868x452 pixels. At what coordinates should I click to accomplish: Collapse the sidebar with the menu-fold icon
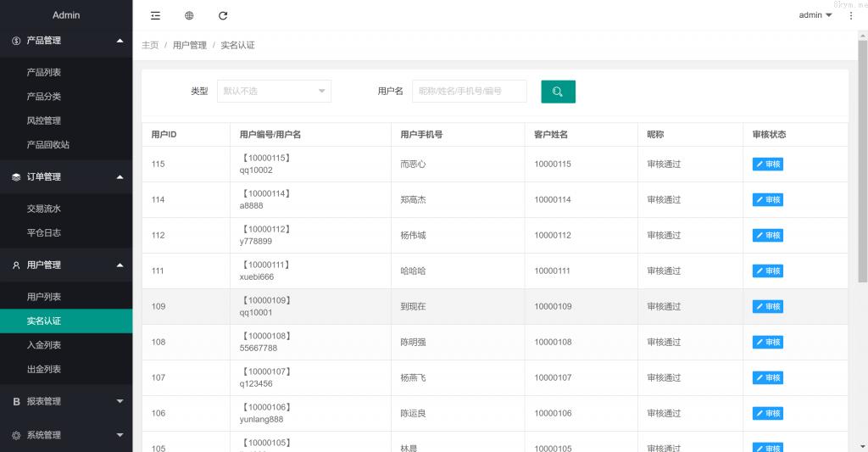(x=155, y=15)
